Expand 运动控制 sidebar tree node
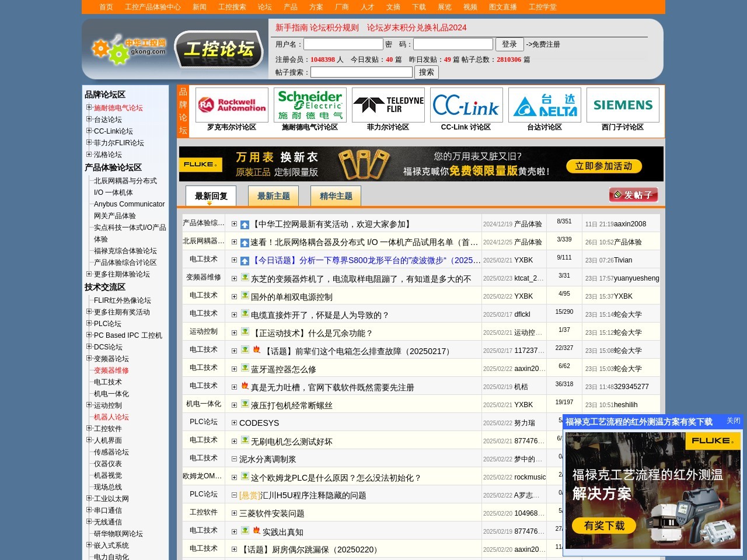Screen dimensions: 747x560 click(89, 405)
